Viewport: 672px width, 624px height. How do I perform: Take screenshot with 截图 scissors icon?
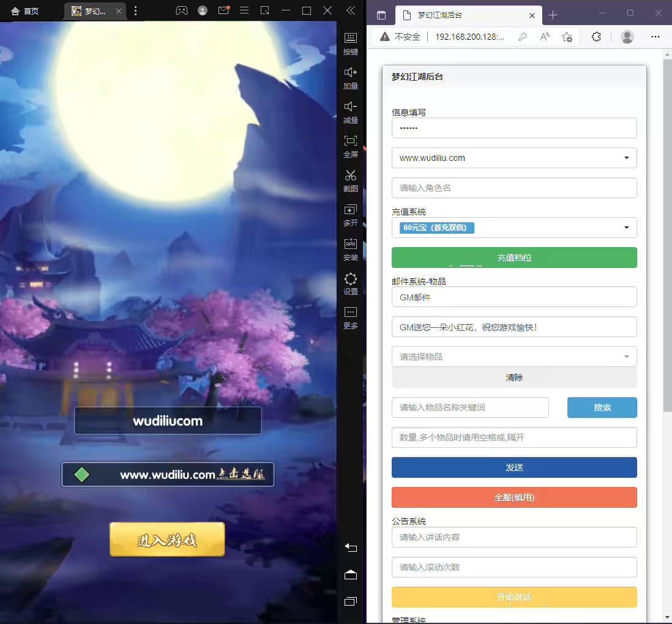(351, 180)
